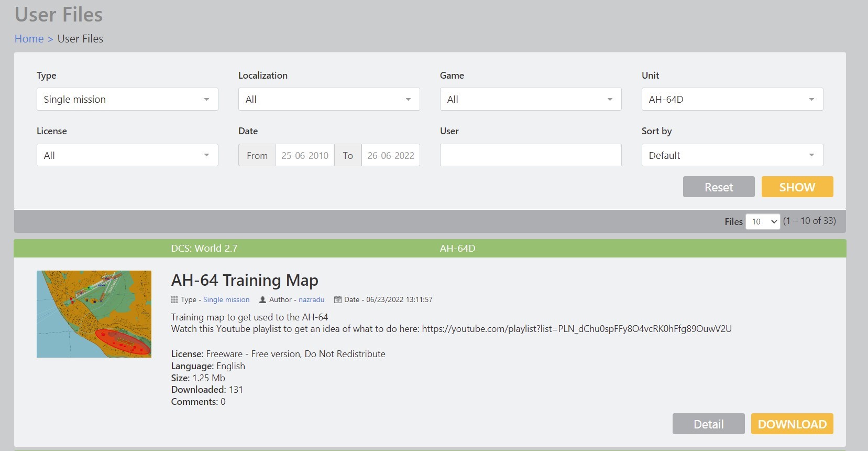Click the calendar icon beside Date
Screen dimensions: 868x451
(338, 299)
